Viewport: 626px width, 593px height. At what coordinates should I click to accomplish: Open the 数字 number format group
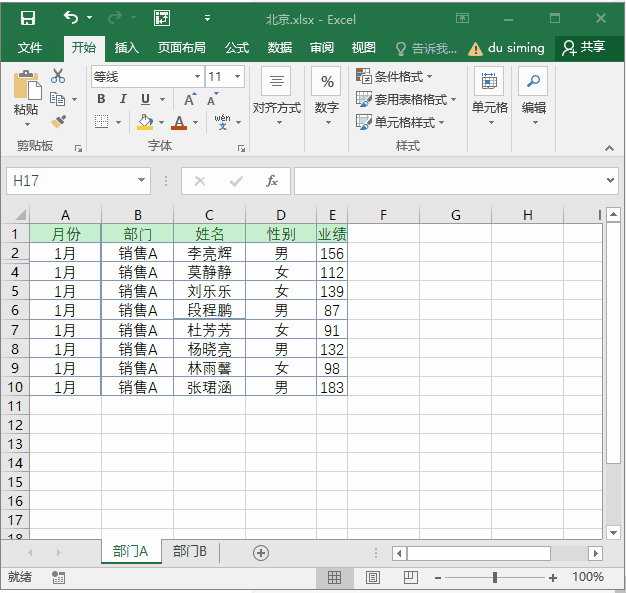pos(326,96)
